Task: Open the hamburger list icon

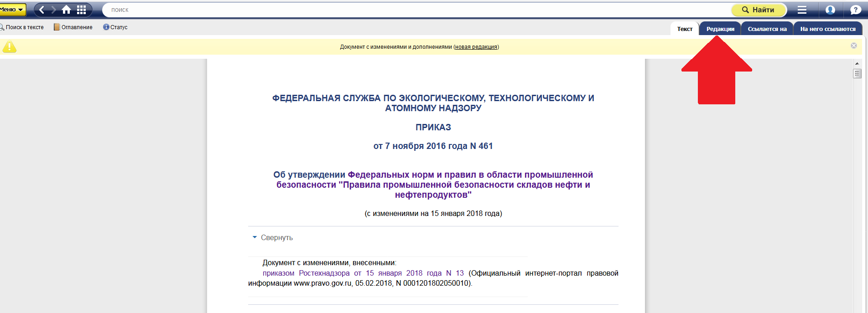Action: click(802, 10)
